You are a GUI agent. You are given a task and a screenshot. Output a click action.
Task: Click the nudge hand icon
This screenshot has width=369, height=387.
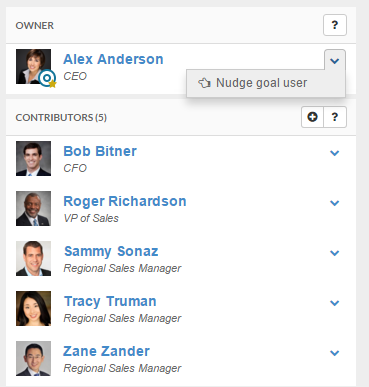click(x=204, y=83)
